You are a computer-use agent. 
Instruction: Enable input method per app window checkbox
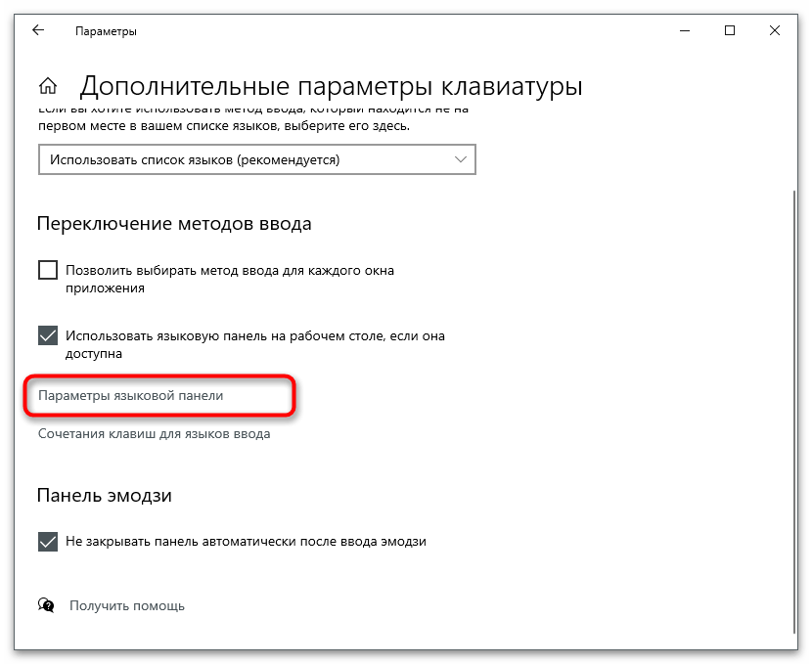(48, 270)
